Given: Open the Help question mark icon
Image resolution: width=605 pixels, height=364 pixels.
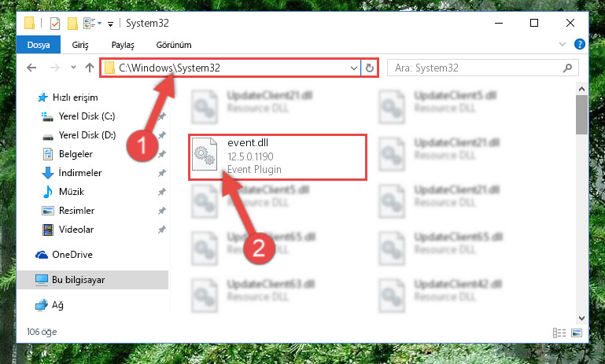Looking at the screenshot, I should [x=579, y=44].
